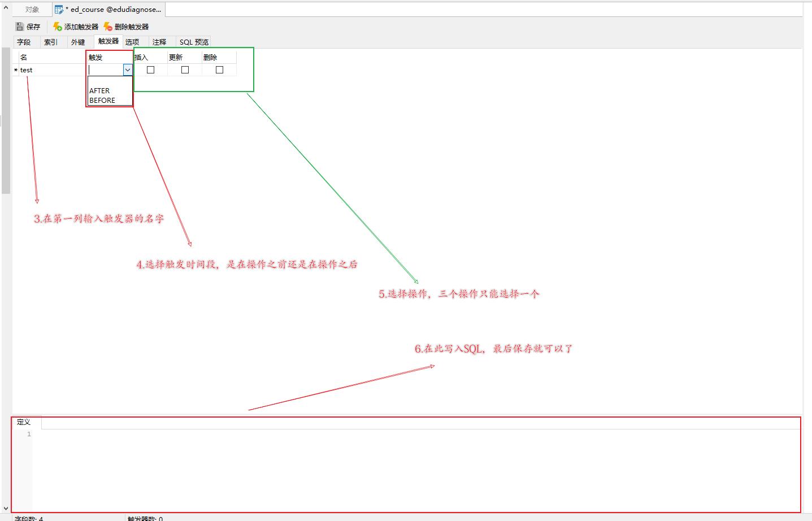The height and width of the screenshot is (521, 812).
Task: Select the 触发器 tab
Action: pos(108,41)
